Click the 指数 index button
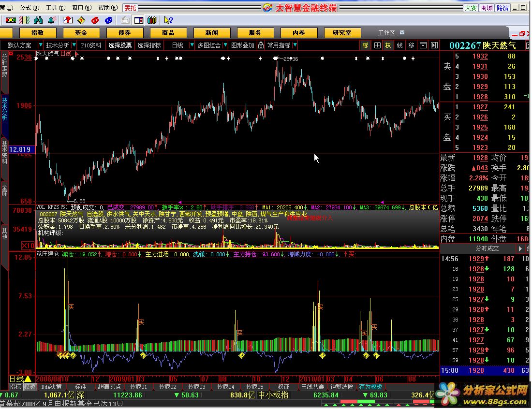Screen dimensions: 532x409 (x=37, y=32)
